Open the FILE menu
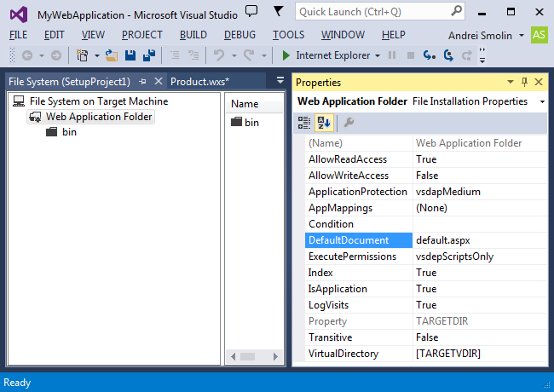 pyautogui.click(x=18, y=35)
